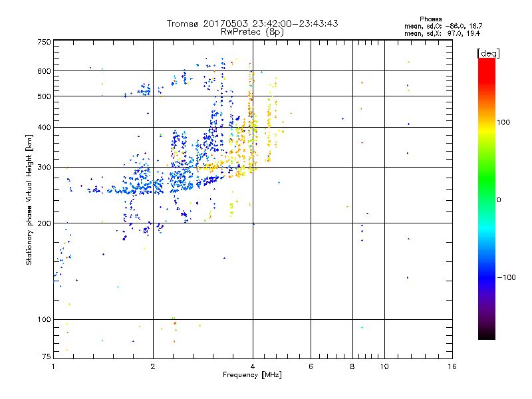Click the 'Phases' header label
532x399 pixels.
point(430,19)
